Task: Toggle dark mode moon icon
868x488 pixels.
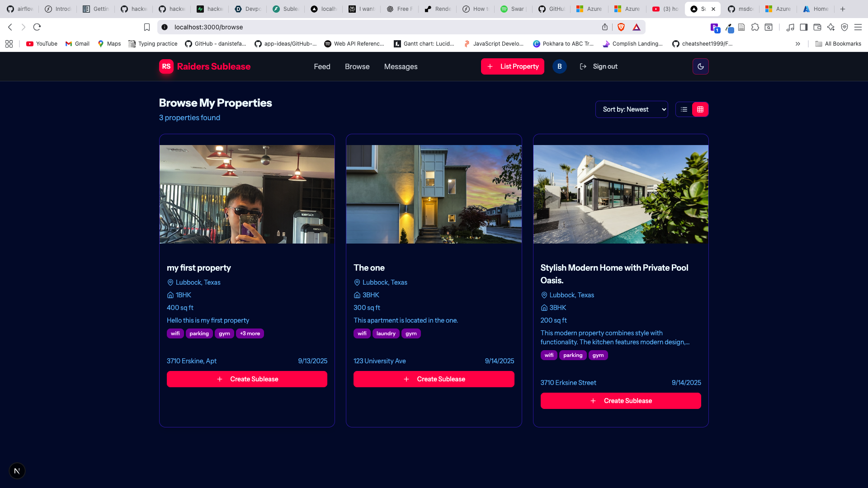Action: tap(700, 66)
